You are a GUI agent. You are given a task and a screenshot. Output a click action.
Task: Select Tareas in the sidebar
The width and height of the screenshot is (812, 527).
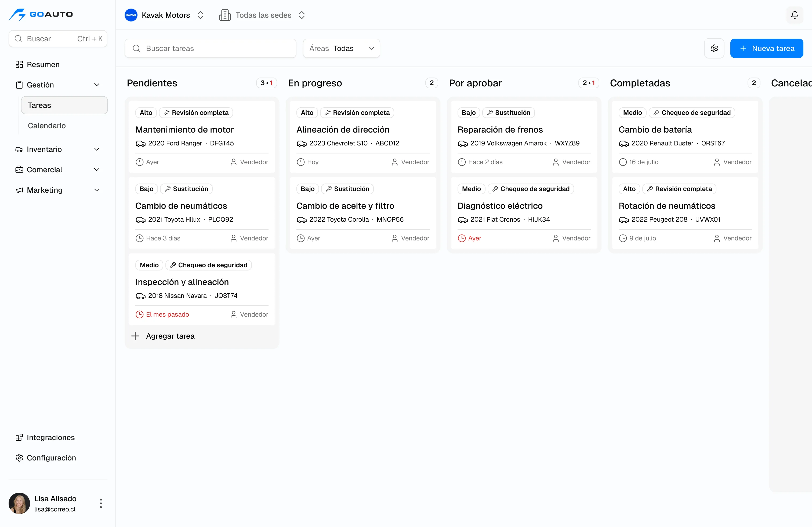point(64,105)
